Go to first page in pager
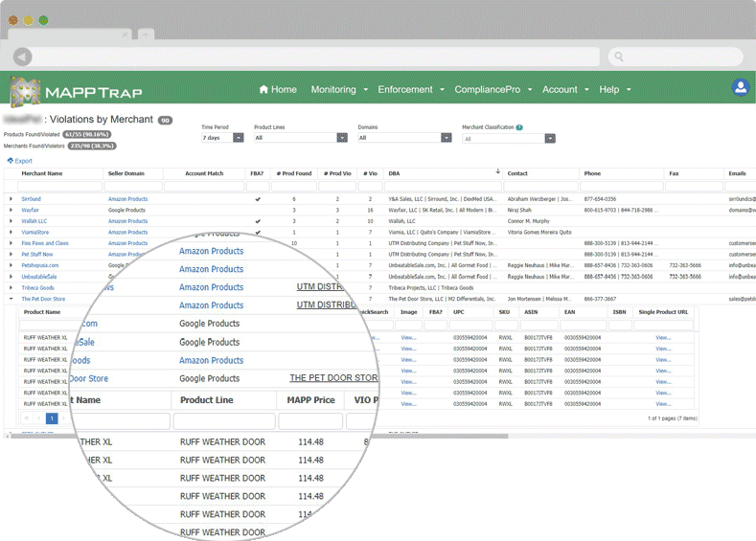The height and width of the screenshot is (541, 756). coord(27,418)
